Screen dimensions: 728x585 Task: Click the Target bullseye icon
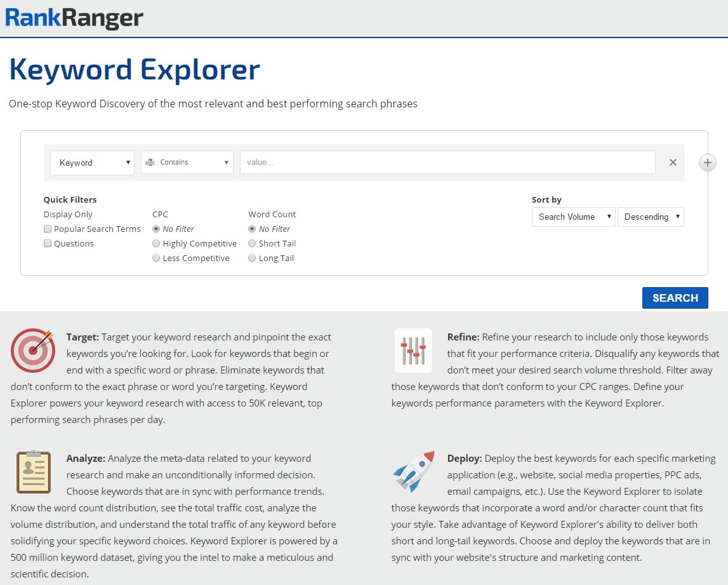[x=33, y=350]
